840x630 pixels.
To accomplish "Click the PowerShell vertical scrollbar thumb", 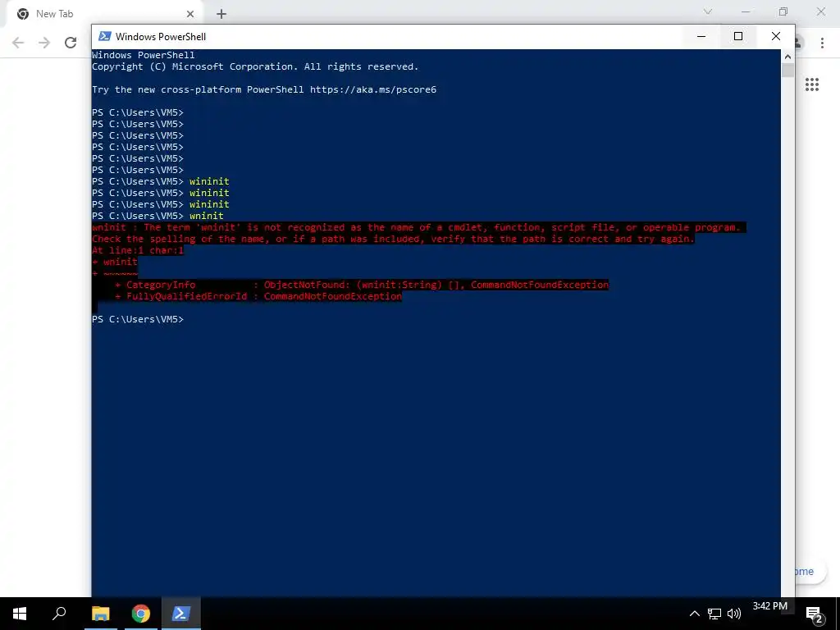I will pos(787,71).
